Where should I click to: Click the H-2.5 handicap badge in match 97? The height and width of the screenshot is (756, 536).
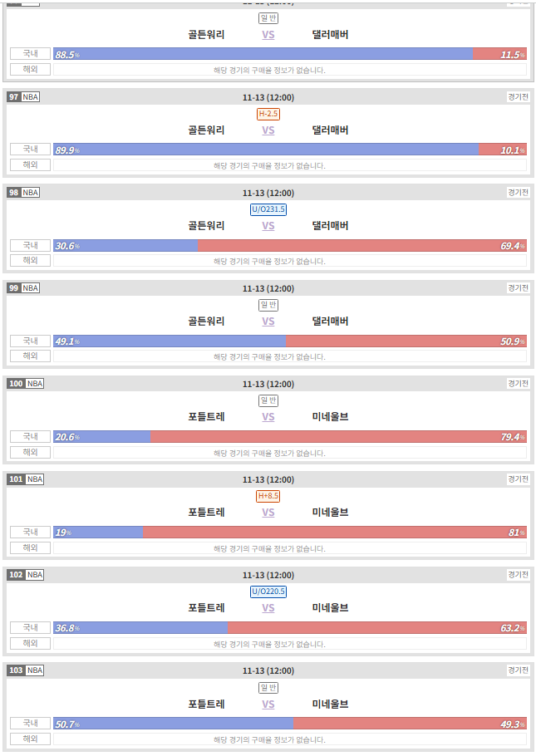coord(268,114)
